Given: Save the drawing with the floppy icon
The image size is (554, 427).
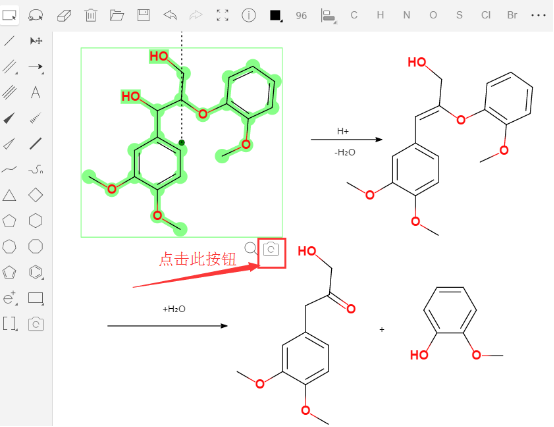Looking at the screenshot, I should 143,15.
